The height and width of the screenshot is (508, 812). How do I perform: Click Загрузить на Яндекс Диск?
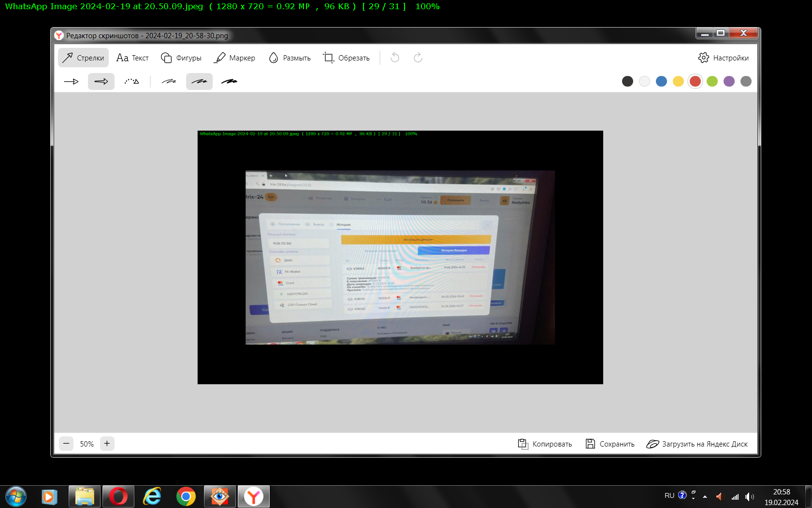pyautogui.click(x=697, y=444)
